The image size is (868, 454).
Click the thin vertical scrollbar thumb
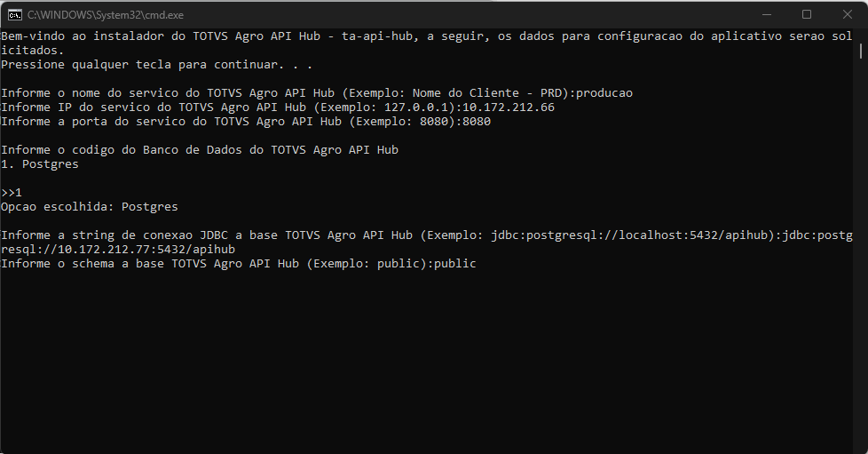pyautogui.click(x=861, y=52)
